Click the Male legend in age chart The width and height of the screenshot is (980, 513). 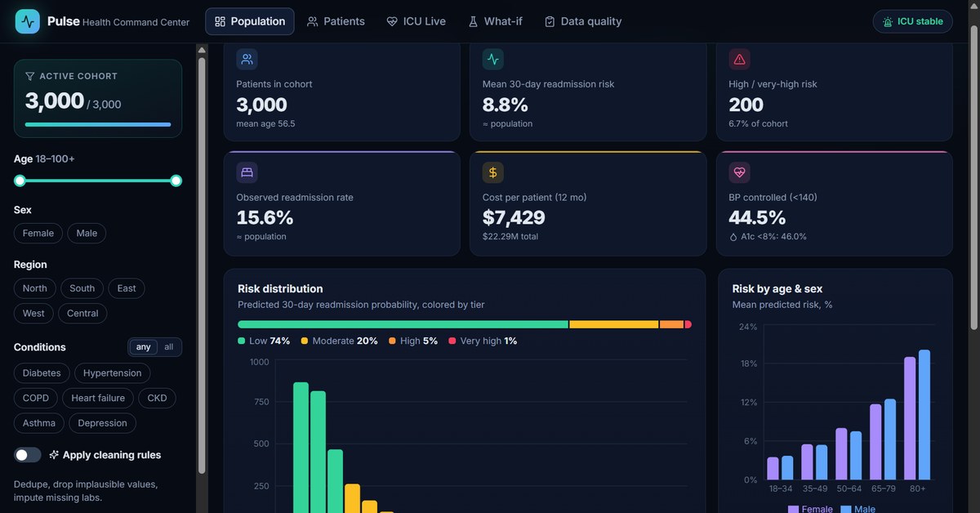pos(858,509)
